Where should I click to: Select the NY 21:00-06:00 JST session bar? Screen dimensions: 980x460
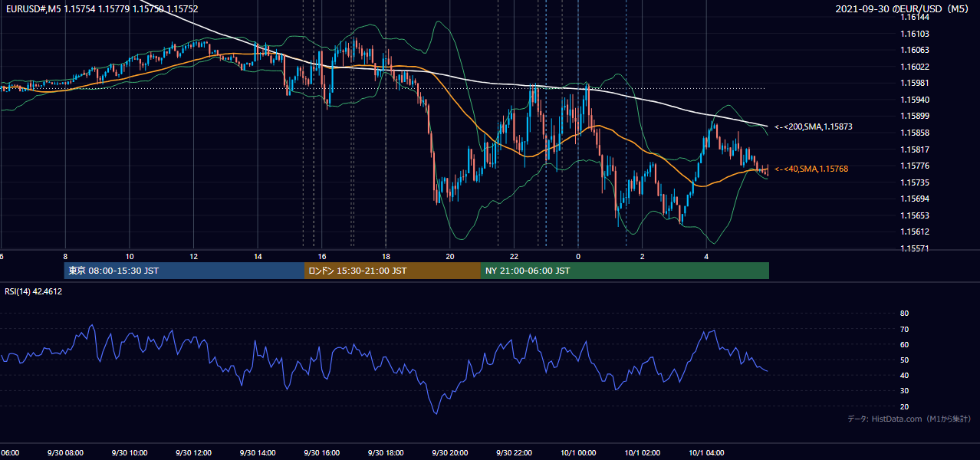point(625,271)
